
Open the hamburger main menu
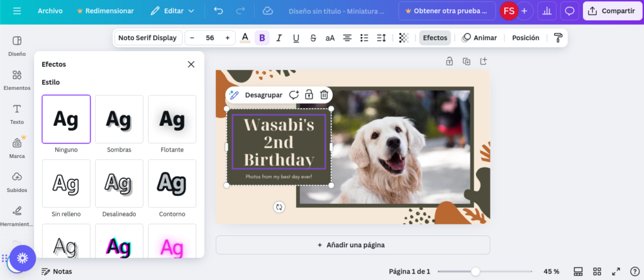[17, 11]
